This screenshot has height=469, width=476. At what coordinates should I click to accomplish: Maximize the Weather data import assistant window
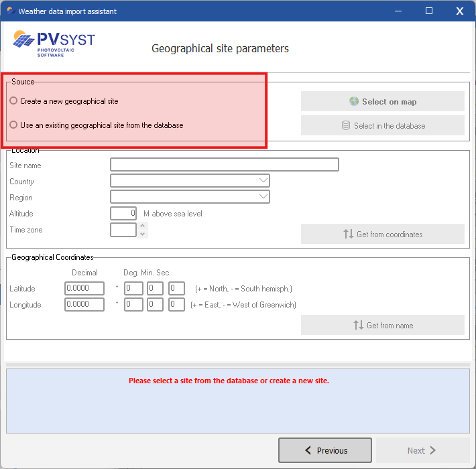point(429,11)
